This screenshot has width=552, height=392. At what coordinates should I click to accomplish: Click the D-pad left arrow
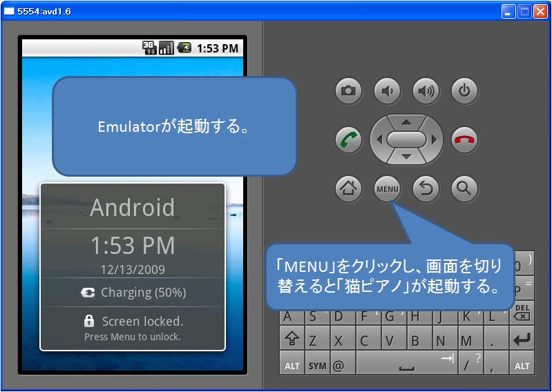pyautogui.click(x=379, y=139)
